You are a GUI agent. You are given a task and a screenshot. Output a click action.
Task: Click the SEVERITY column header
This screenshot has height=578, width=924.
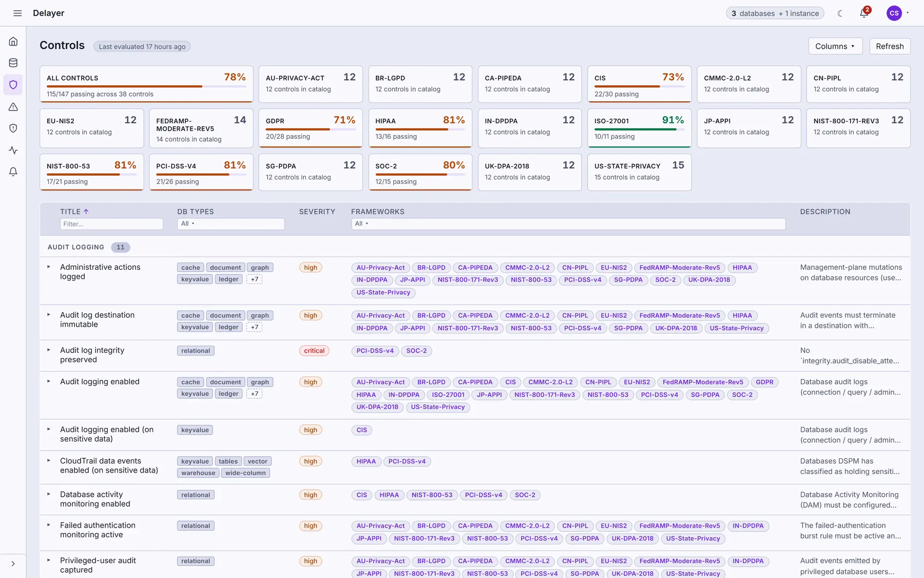click(x=317, y=212)
